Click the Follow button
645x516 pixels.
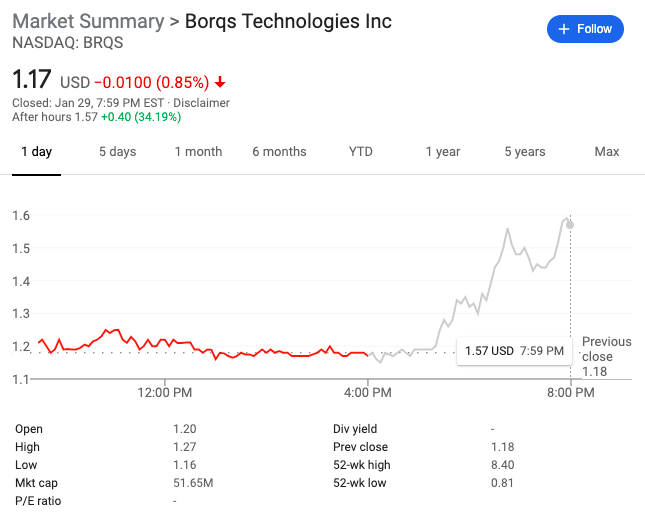coord(585,29)
